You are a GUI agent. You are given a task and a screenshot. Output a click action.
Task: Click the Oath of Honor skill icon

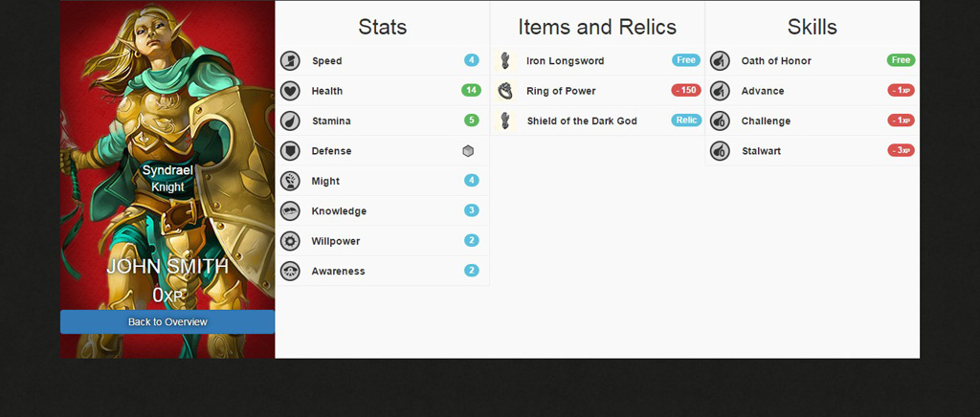pos(720,61)
